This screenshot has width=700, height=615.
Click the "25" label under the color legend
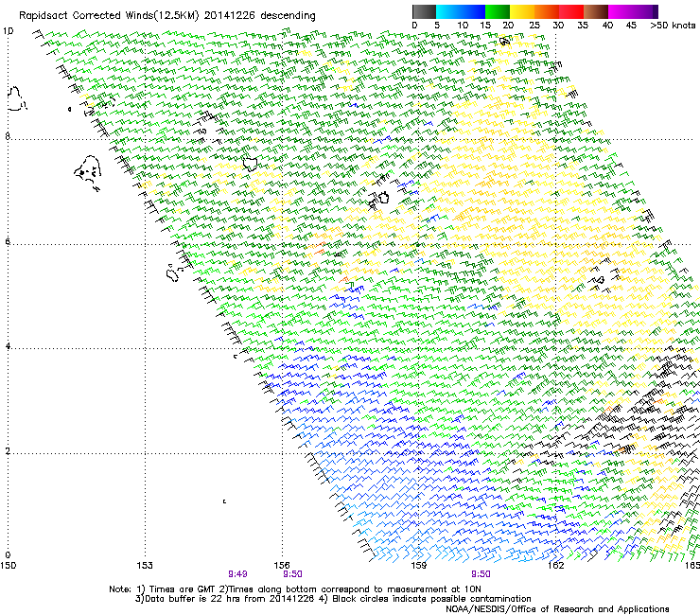[534, 26]
